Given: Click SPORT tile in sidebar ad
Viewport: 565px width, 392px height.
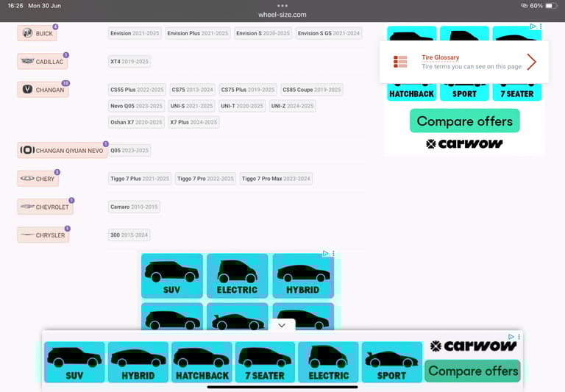Looking at the screenshot, I should 464,92.
